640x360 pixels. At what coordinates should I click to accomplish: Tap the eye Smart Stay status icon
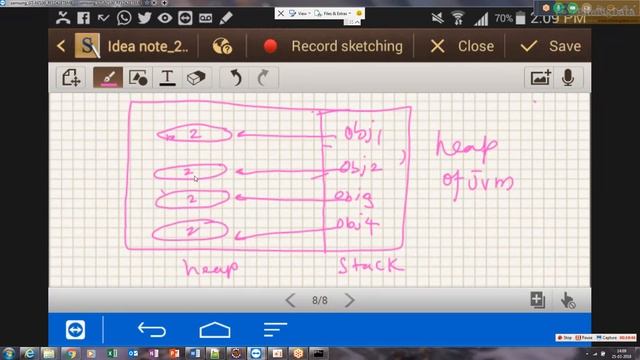164,18
